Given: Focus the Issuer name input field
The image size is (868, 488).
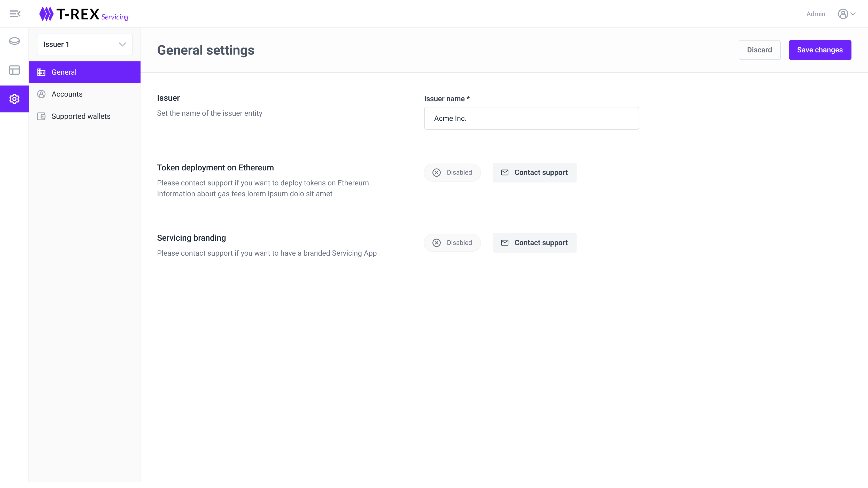Looking at the screenshot, I should click(x=531, y=119).
